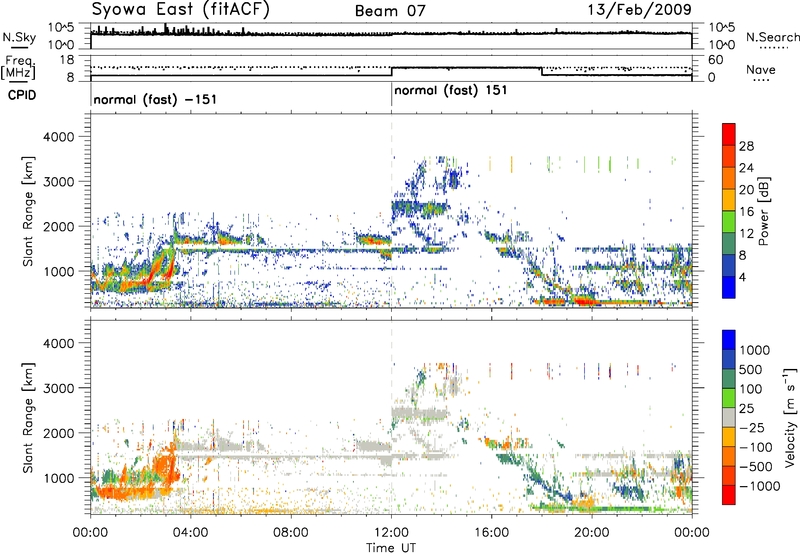The height and width of the screenshot is (554, 800).
Task: Click the "Velocity [m s⁻¹]" colorbar title
Action: click(790, 417)
